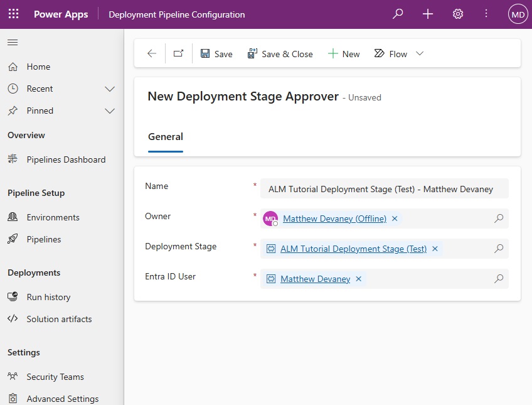Click Save & Close
Viewport: 532px width, 405px height.
coord(280,53)
